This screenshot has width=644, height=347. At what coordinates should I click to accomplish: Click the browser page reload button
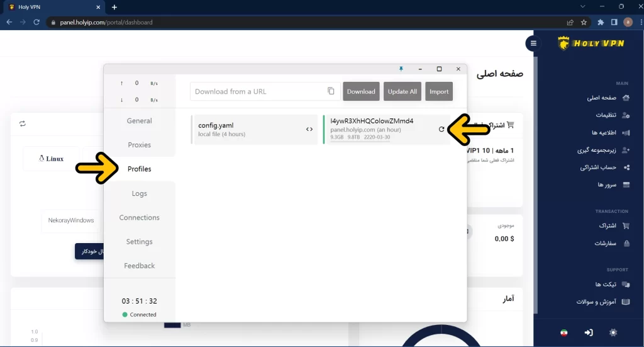coord(36,22)
